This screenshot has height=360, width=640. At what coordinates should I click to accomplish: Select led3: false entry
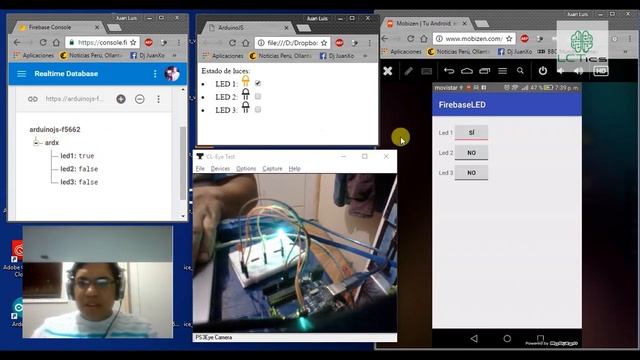(x=79, y=182)
